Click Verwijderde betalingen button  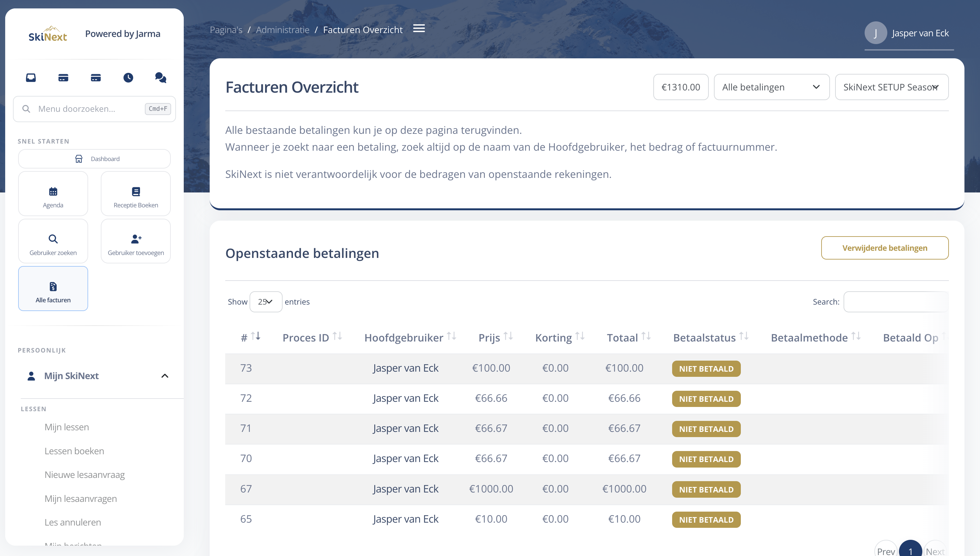tap(884, 248)
